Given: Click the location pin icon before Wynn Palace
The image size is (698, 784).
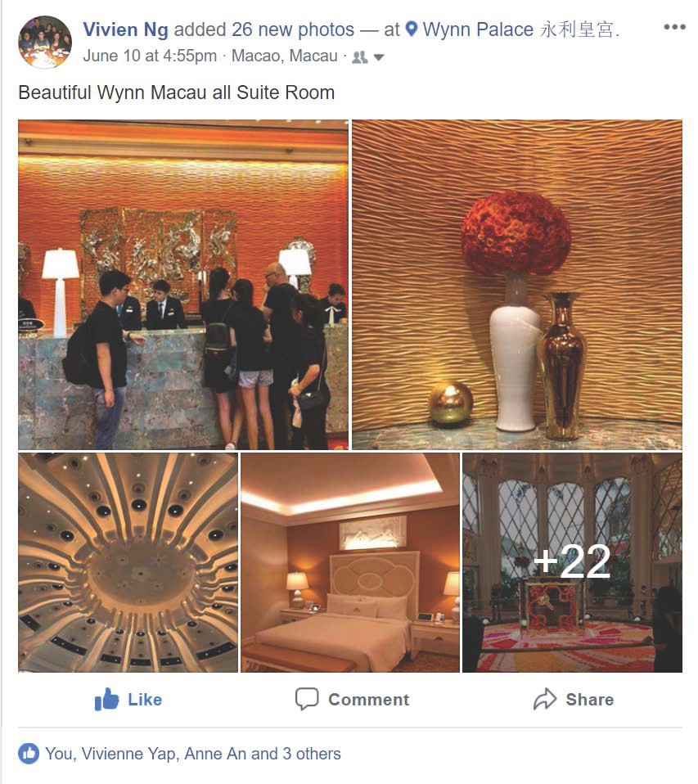Looking at the screenshot, I should click(x=411, y=29).
